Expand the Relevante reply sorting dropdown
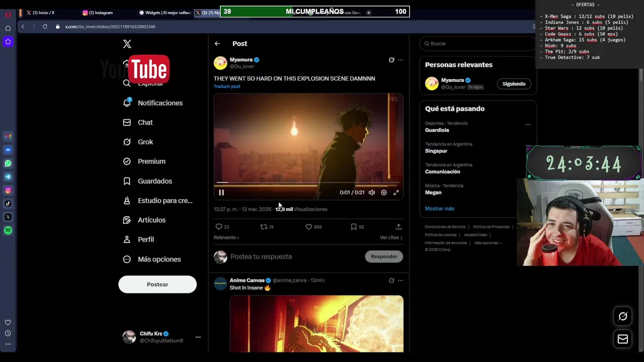 coord(226,237)
